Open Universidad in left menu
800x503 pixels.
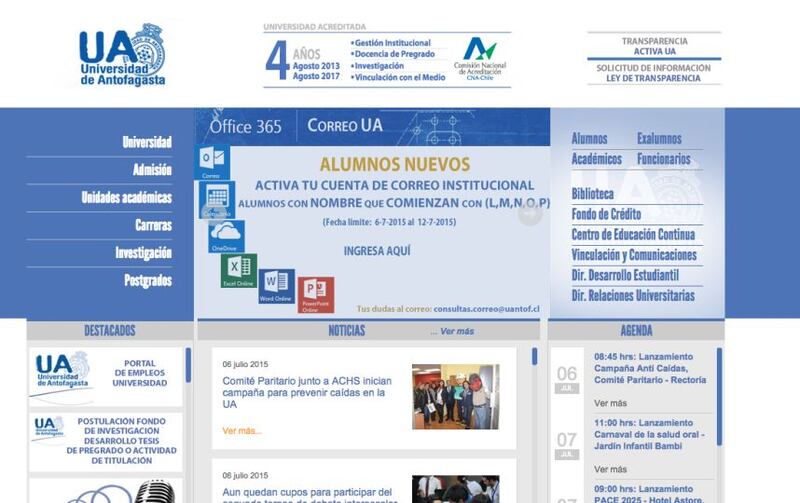(x=147, y=142)
